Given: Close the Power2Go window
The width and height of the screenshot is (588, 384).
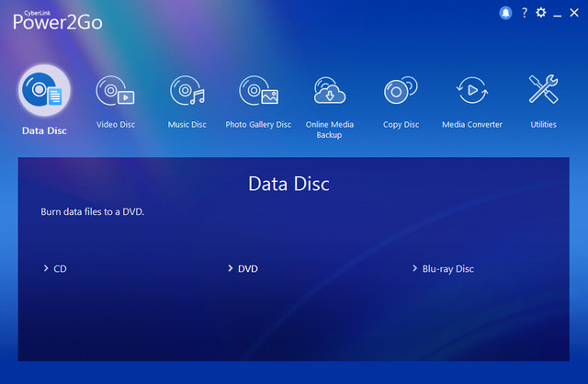Looking at the screenshot, I should point(574,13).
